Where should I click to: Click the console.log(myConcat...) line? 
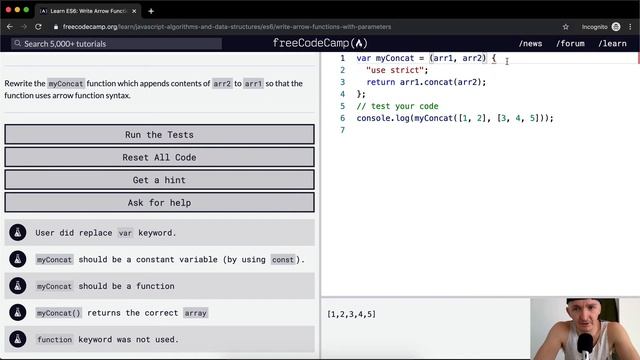pos(455,118)
